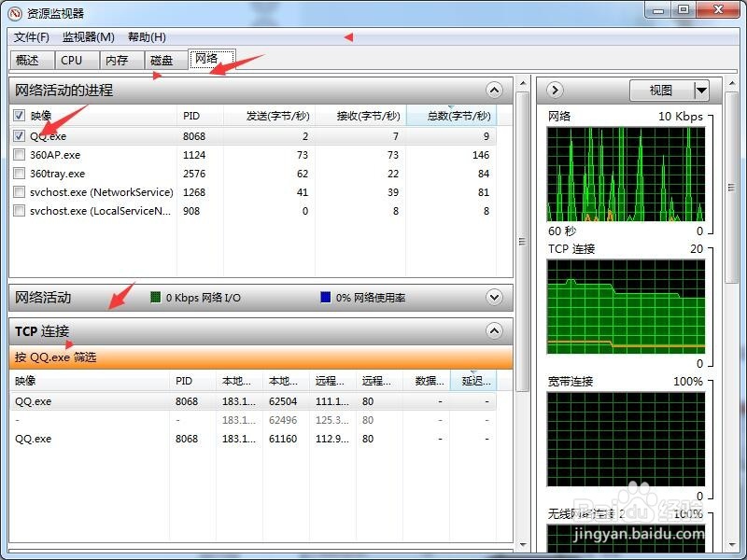
Task: Switch to the 磁盘 tab
Action: 166,61
